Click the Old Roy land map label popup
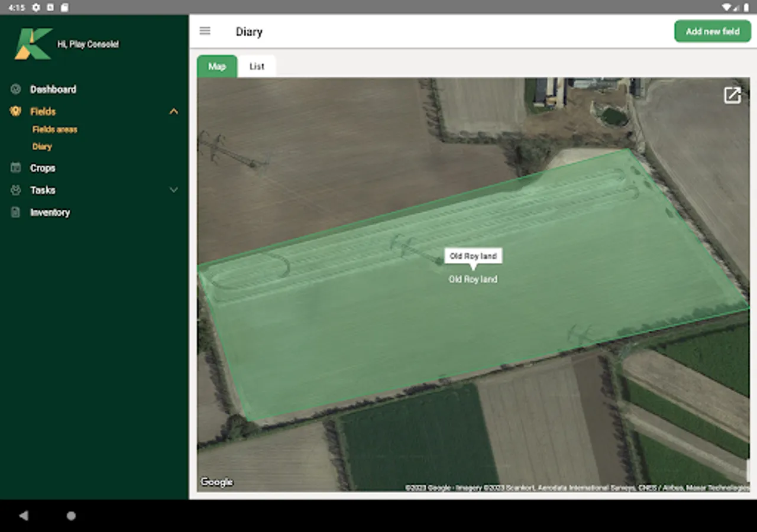The image size is (757, 532). coord(473,256)
